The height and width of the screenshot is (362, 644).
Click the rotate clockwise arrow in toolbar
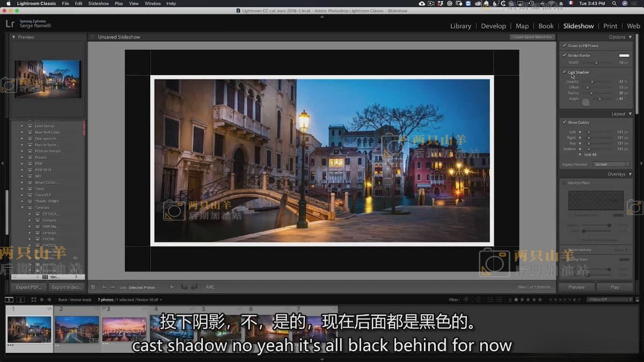pyautogui.click(x=194, y=287)
